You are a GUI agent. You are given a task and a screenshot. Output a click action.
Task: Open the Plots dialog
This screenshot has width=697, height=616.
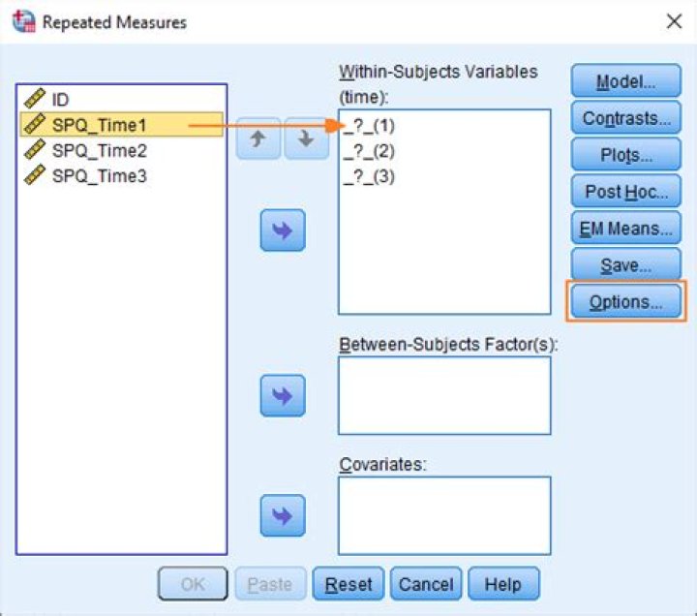coord(625,155)
